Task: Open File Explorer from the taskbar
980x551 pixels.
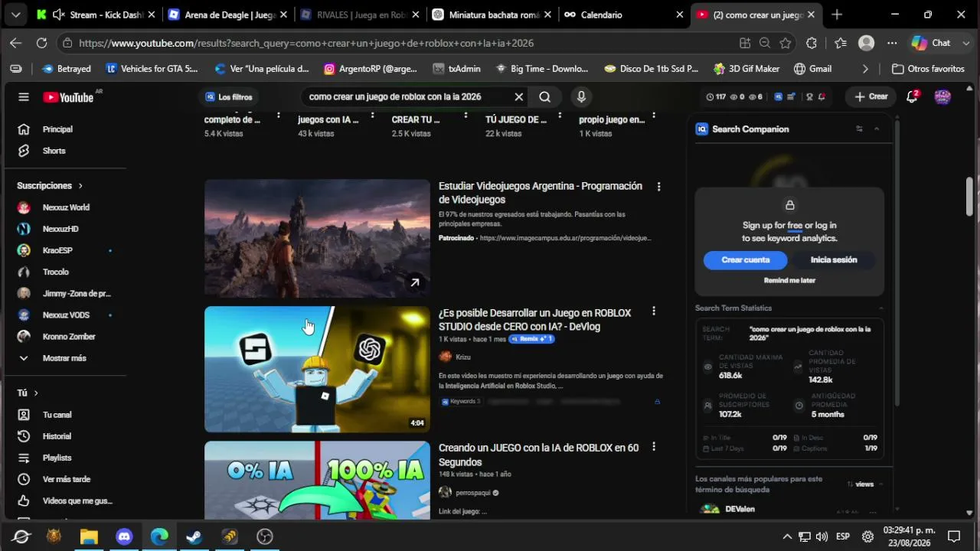Action: coord(89,536)
